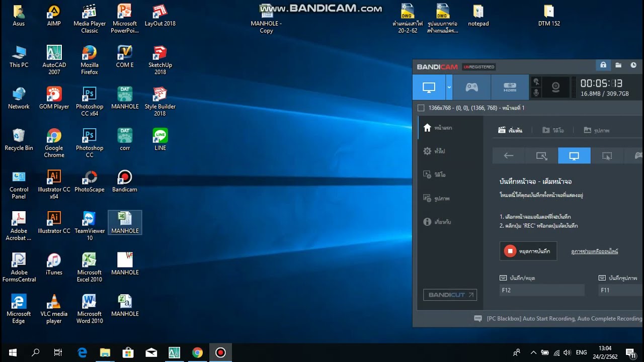Select the Google Chrome desktop icon

54,143
